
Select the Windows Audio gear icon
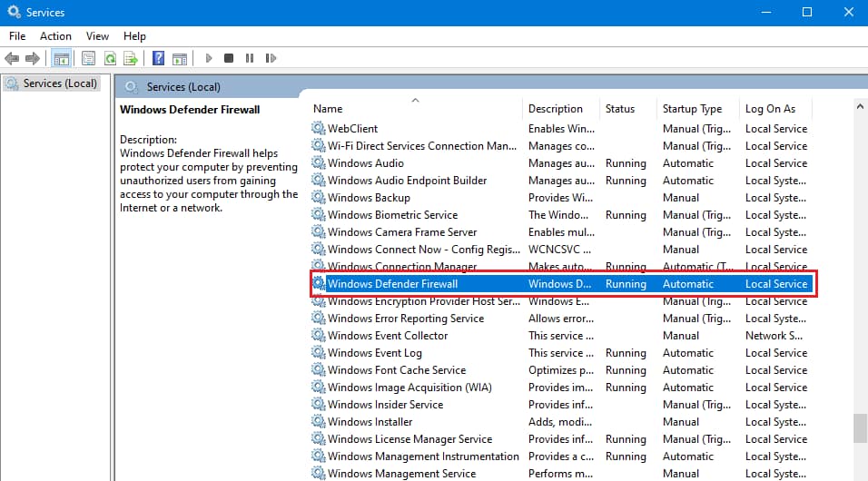coord(319,162)
